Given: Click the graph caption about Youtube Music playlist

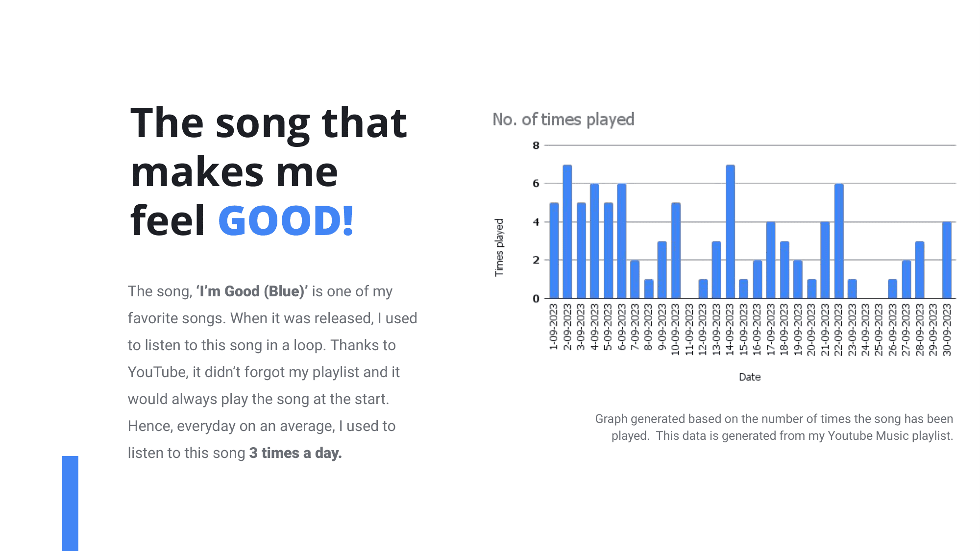Looking at the screenshot, I should (x=774, y=427).
